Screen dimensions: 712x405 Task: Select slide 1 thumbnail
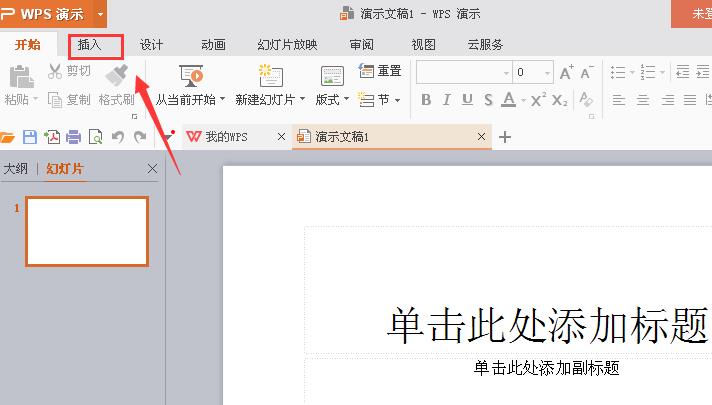(87, 231)
